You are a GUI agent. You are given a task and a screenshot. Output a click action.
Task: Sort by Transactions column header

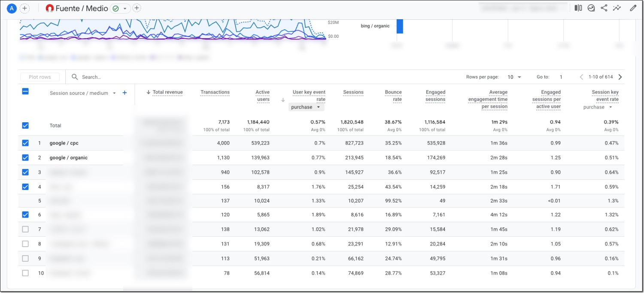coord(215,92)
